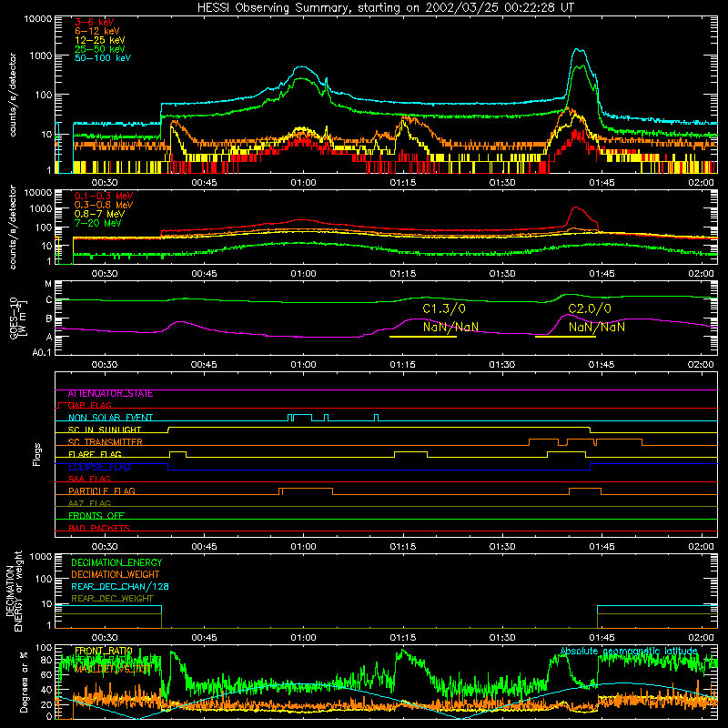Click the 01:00 tick under the keV panel

point(303,183)
